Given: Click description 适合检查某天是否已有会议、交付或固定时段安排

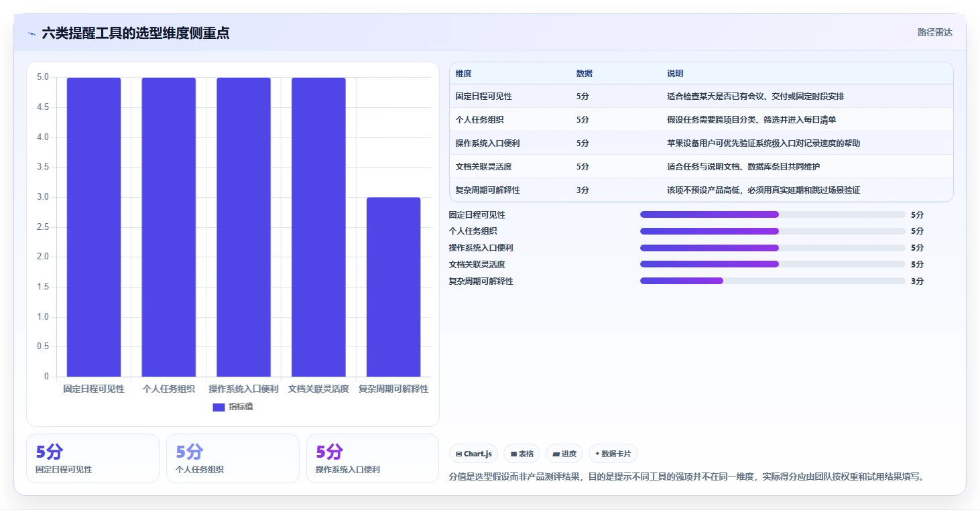Looking at the screenshot, I should click(x=755, y=97).
